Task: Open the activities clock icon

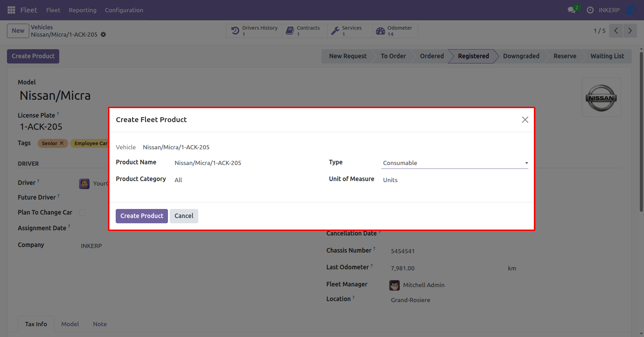Action: coord(590,10)
